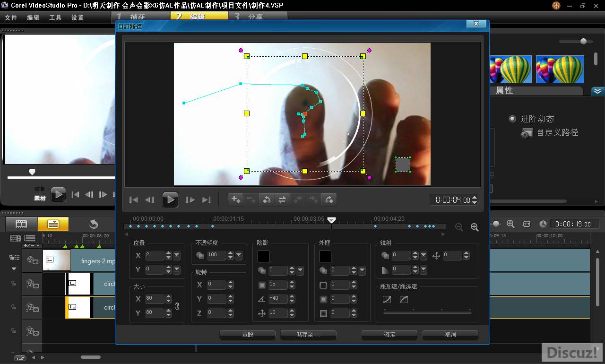Add a keyframe in the path dialog

(x=235, y=199)
